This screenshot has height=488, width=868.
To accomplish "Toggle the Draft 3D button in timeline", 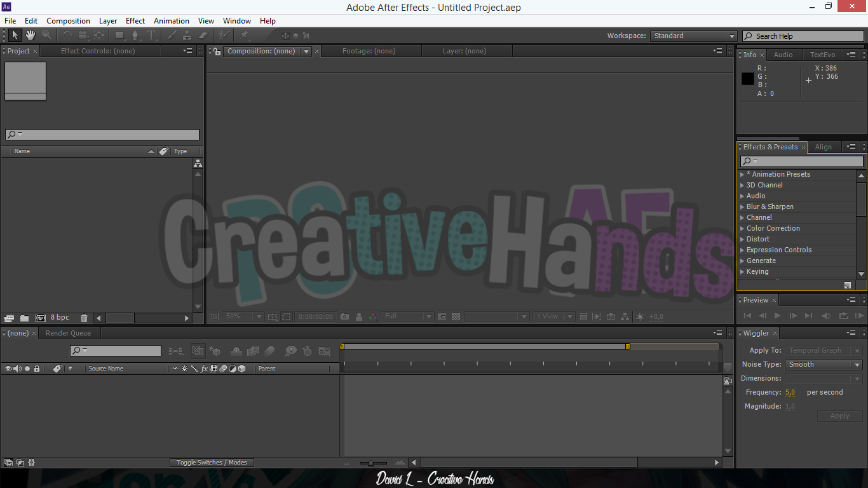I will tap(214, 351).
